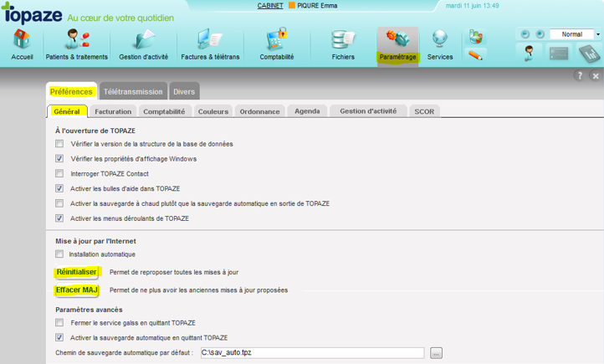Viewport: 604px width, 364px height.
Task: Switch to Divers tab
Action: point(184,92)
